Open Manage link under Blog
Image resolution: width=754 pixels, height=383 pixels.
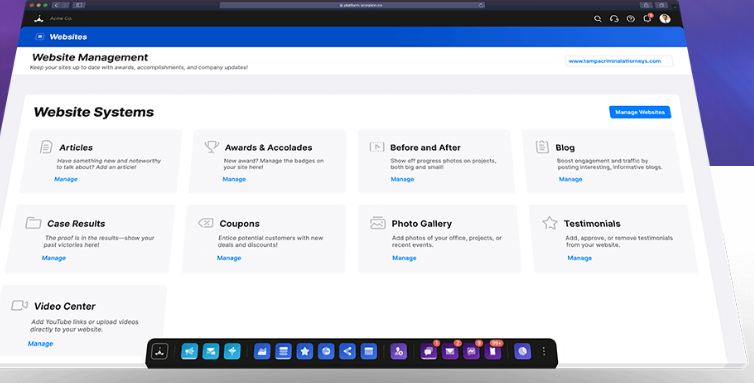[x=570, y=179]
